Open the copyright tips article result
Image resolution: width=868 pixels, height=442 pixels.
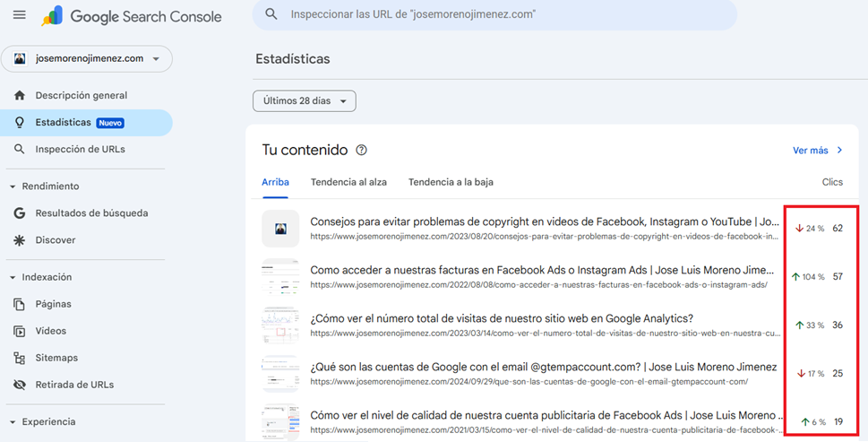pyautogui.click(x=543, y=221)
